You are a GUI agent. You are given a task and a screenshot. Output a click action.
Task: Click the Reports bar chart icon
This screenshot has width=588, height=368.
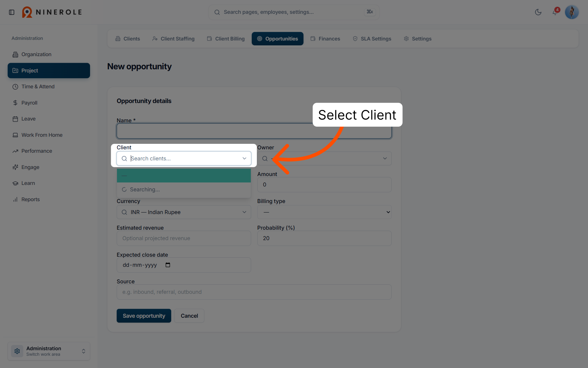click(15, 199)
